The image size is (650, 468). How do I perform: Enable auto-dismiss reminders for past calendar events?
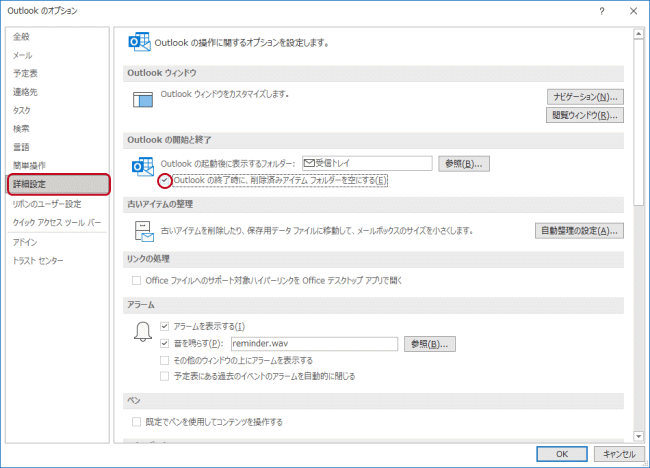(165, 376)
